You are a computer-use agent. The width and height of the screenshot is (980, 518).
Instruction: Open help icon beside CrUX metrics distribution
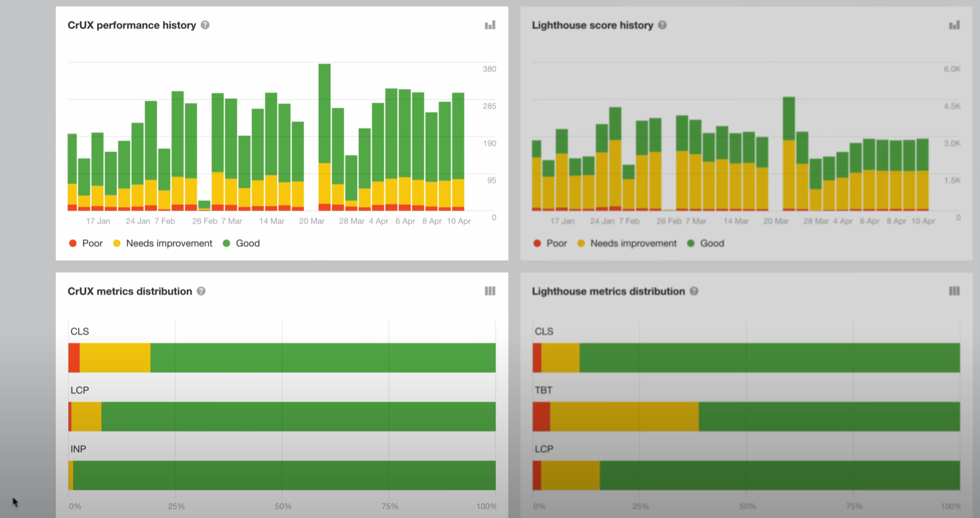(x=201, y=291)
